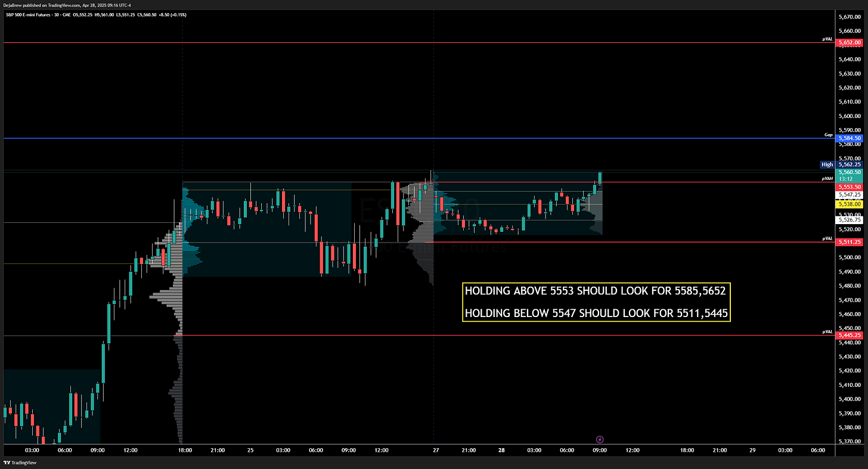Click the HOLDING ABOVE 5553 annotation line
This screenshot has width=868, height=469.
coord(596,291)
